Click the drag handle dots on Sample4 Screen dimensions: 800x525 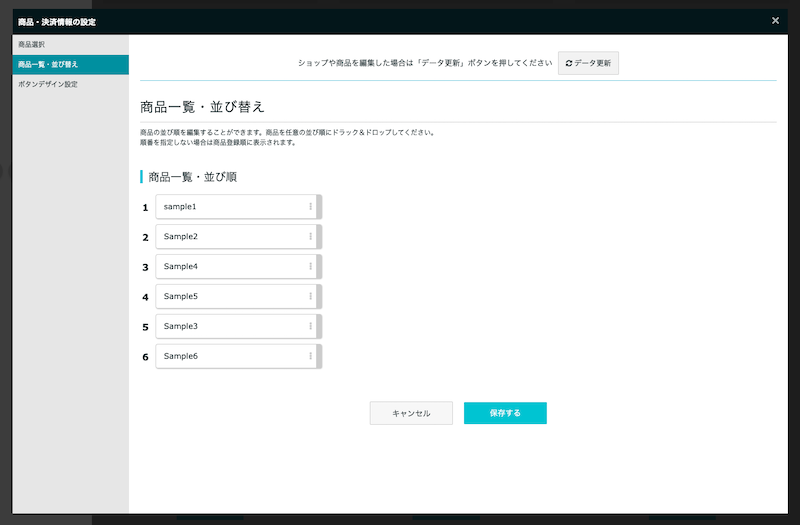click(310, 267)
